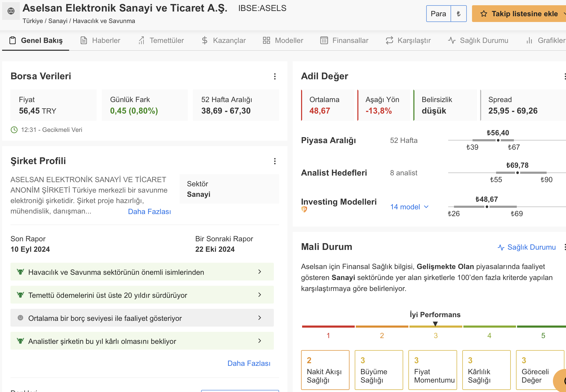This screenshot has height=392, width=566.
Task: Click Daha Fazlası link below insight rows
Action: [x=249, y=363]
